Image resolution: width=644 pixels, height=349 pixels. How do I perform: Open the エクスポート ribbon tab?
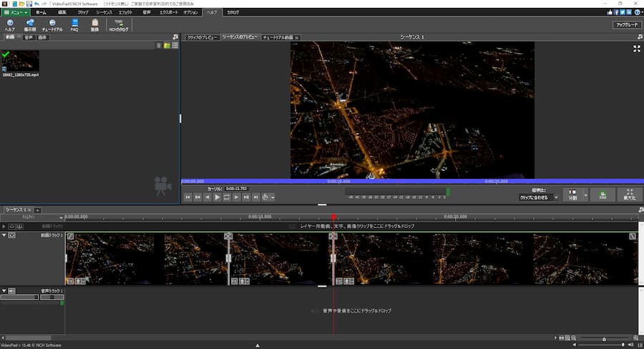point(169,12)
